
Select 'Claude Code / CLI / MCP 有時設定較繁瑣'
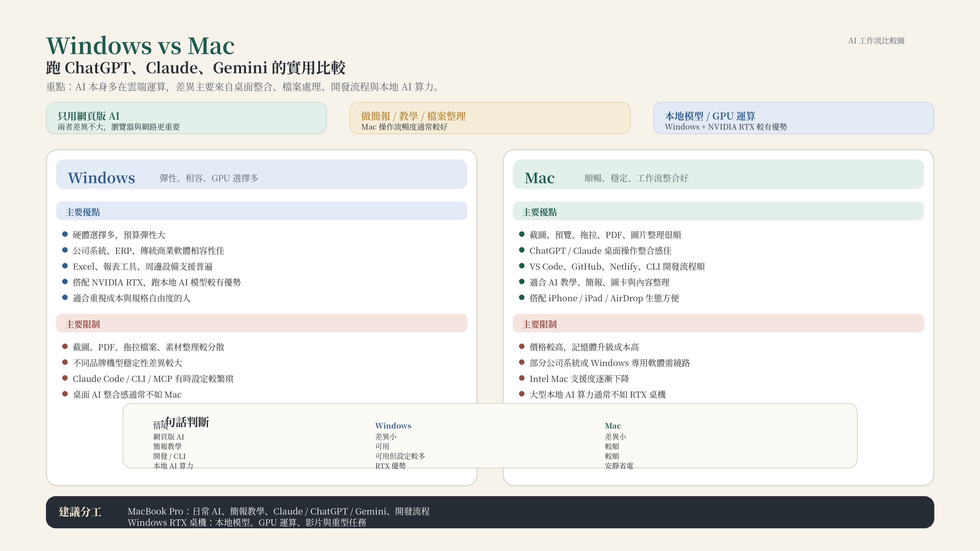tap(153, 379)
